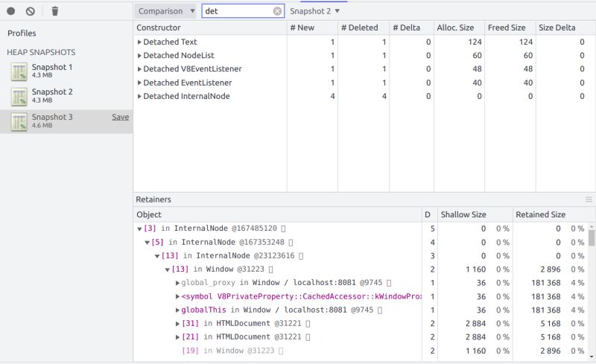
Task: Reveal InternalNode @167485120 object icon
Action: tap(283, 229)
